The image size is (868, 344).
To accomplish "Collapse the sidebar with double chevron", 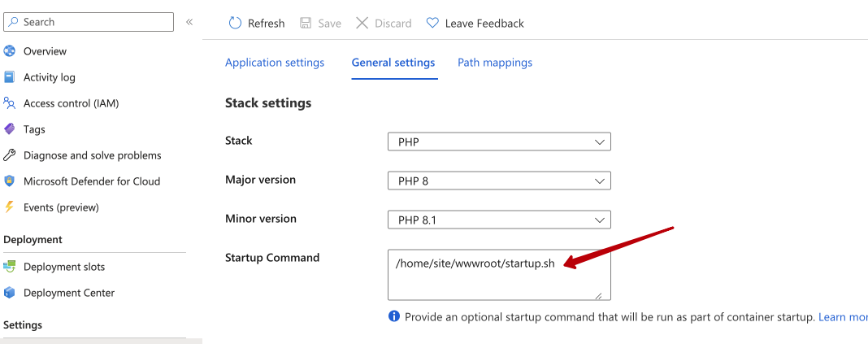I will pyautogui.click(x=189, y=22).
